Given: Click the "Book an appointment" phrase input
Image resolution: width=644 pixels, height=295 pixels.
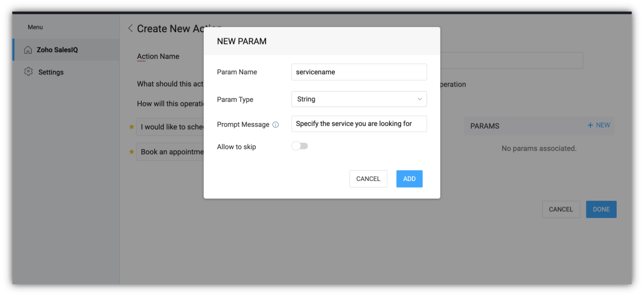Looking at the screenshot, I should (171, 152).
